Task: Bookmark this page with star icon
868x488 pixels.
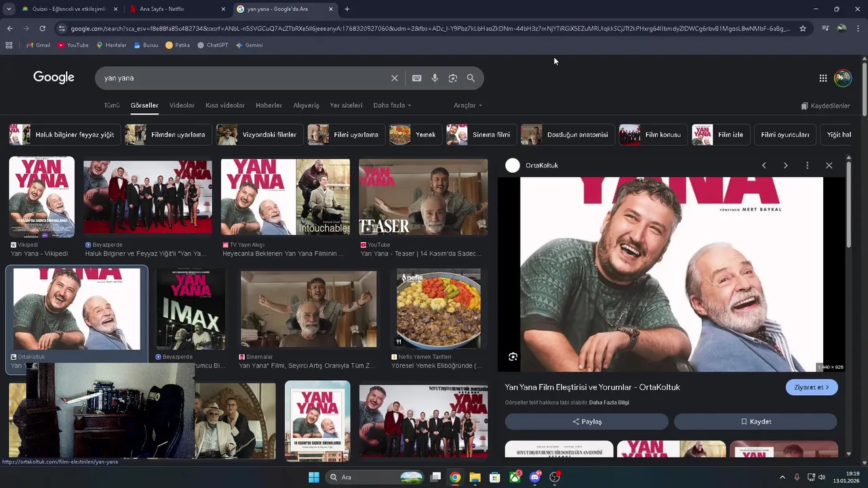Action: tap(803, 28)
